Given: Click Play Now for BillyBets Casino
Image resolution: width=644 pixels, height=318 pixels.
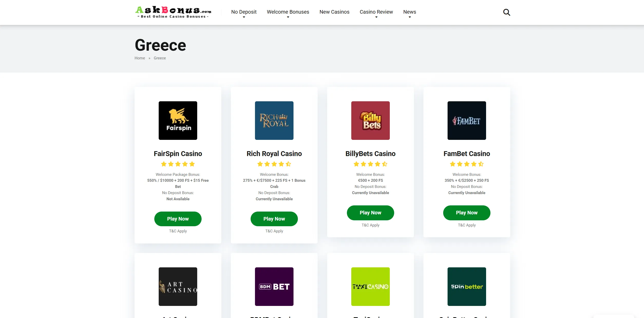Looking at the screenshot, I should (371, 213).
